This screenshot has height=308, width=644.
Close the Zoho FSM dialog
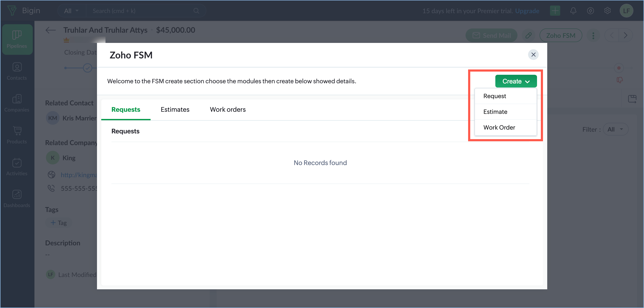533,55
